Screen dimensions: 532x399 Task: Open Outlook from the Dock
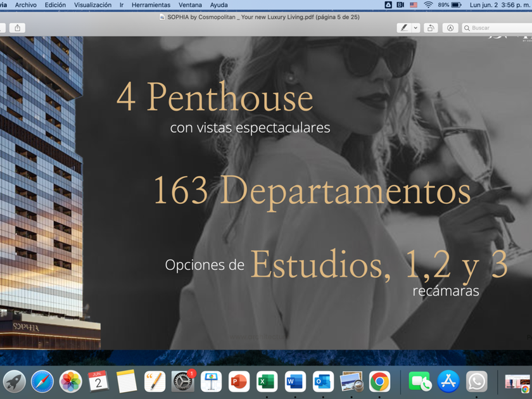click(324, 381)
